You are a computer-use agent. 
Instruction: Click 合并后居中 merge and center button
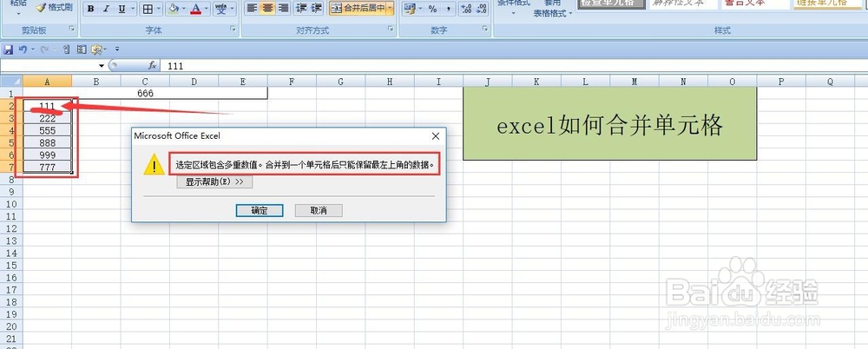(358, 9)
